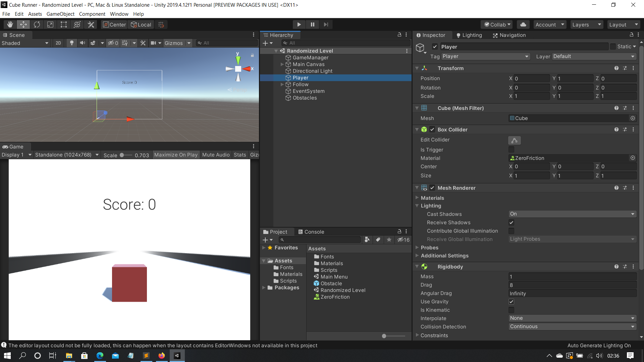Toggle Is Trigger checkbox
Image resolution: width=644 pixels, height=362 pixels.
(x=511, y=149)
